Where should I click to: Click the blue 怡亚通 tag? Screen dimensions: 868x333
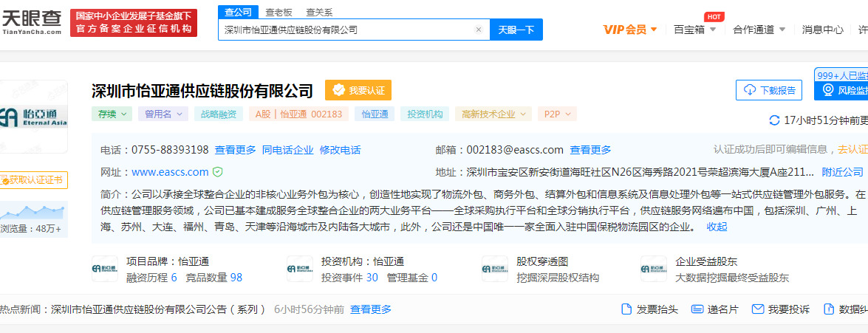(375, 114)
